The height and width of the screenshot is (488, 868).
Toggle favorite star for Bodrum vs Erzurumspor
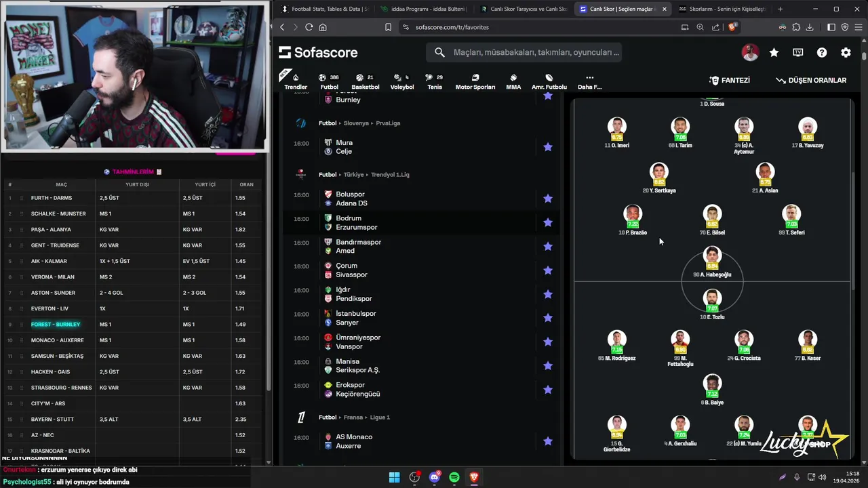[548, 222]
